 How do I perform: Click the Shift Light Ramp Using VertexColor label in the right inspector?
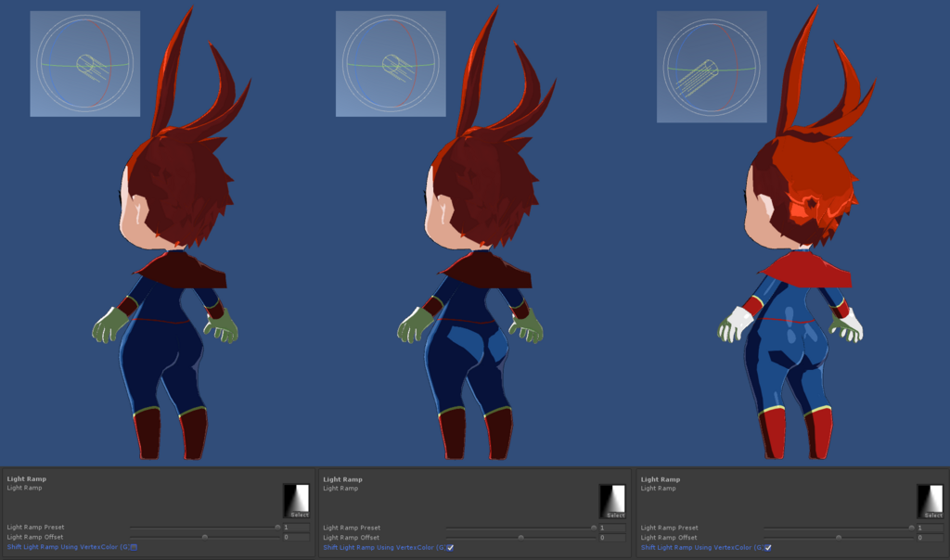pyautogui.click(x=701, y=547)
